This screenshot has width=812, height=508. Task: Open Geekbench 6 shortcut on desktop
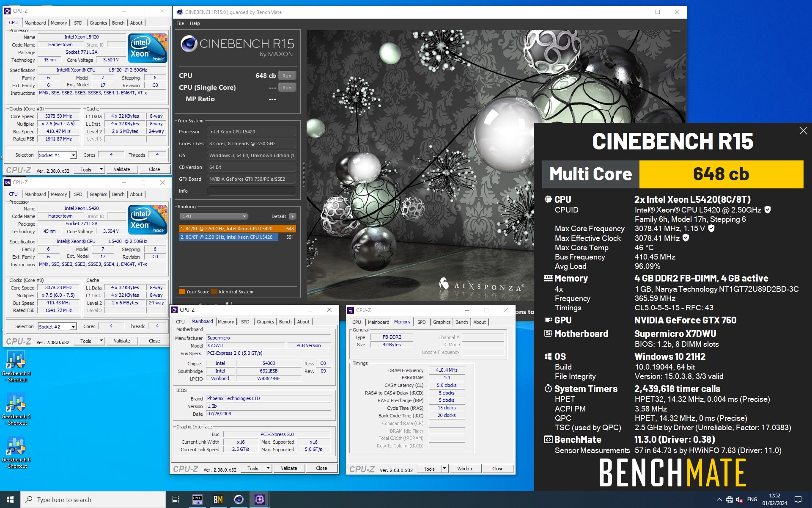pyautogui.click(x=16, y=453)
